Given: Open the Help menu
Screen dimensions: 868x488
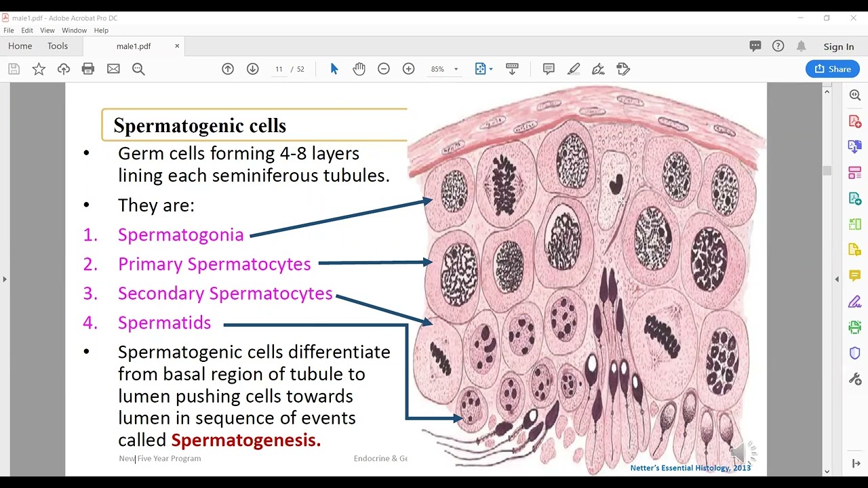Looking at the screenshot, I should click(101, 30).
